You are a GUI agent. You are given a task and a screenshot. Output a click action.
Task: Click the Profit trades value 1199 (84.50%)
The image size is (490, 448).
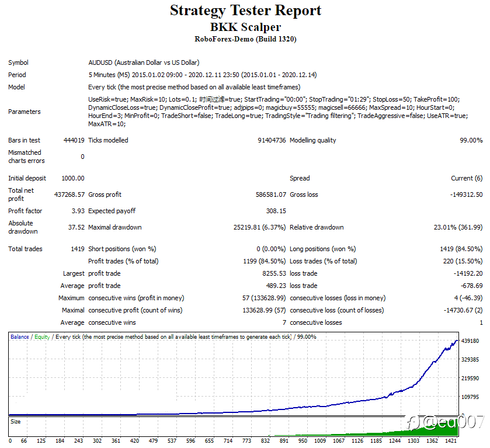265,261
